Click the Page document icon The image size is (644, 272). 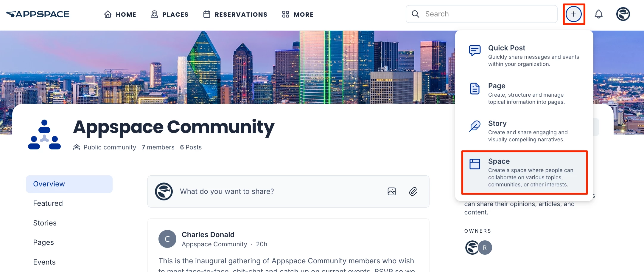pyautogui.click(x=475, y=89)
